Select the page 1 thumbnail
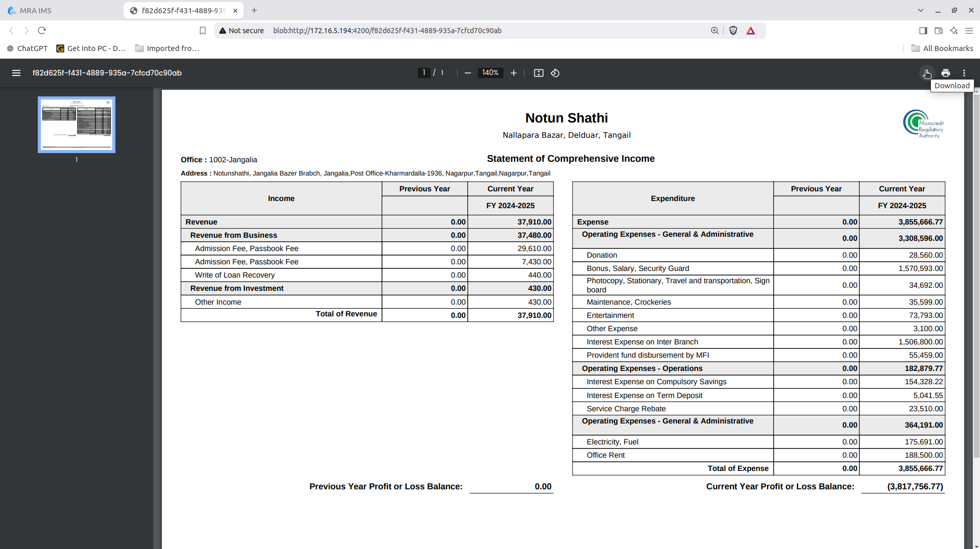The height and width of the screenshot is (549, 980). point(77,124)
